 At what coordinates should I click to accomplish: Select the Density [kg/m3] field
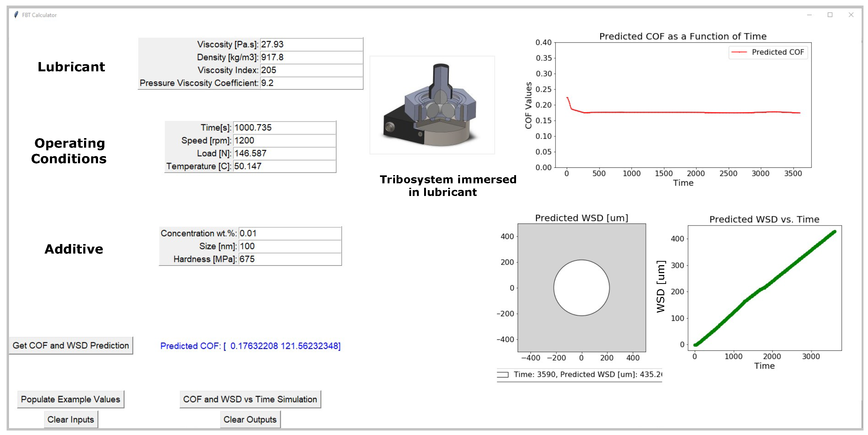pos(311,57)
